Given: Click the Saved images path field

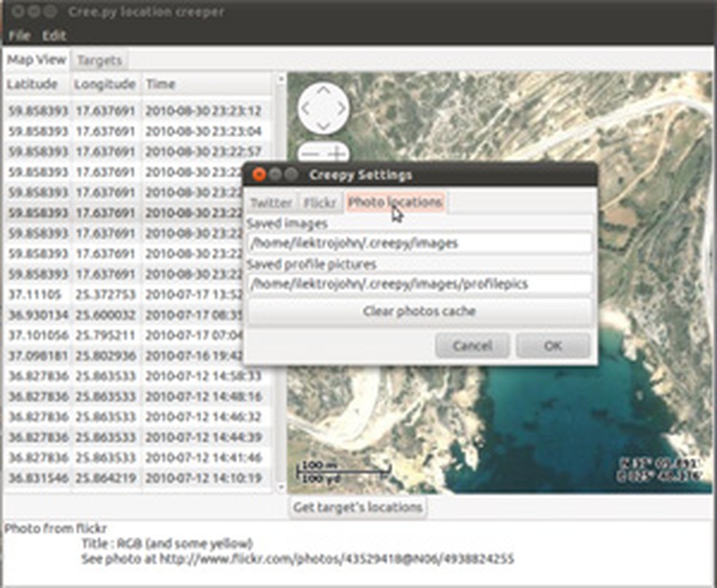Looking at the screenshot, I should (x=419, y=243).
